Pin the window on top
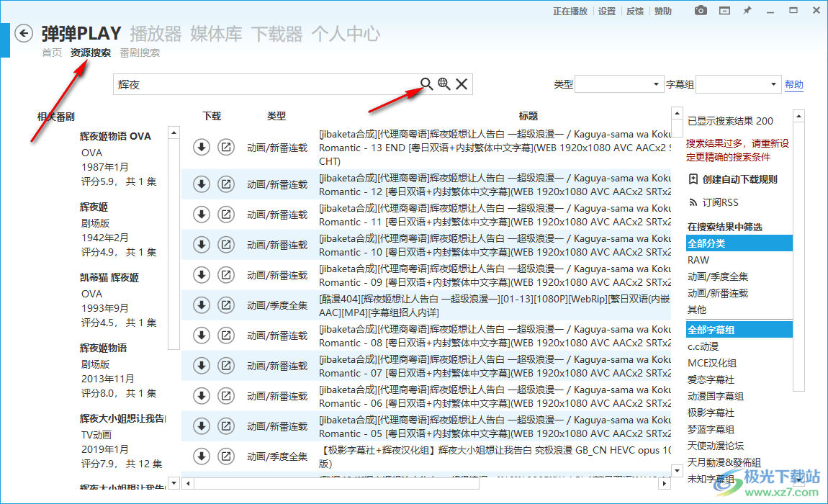 [747, 11]
